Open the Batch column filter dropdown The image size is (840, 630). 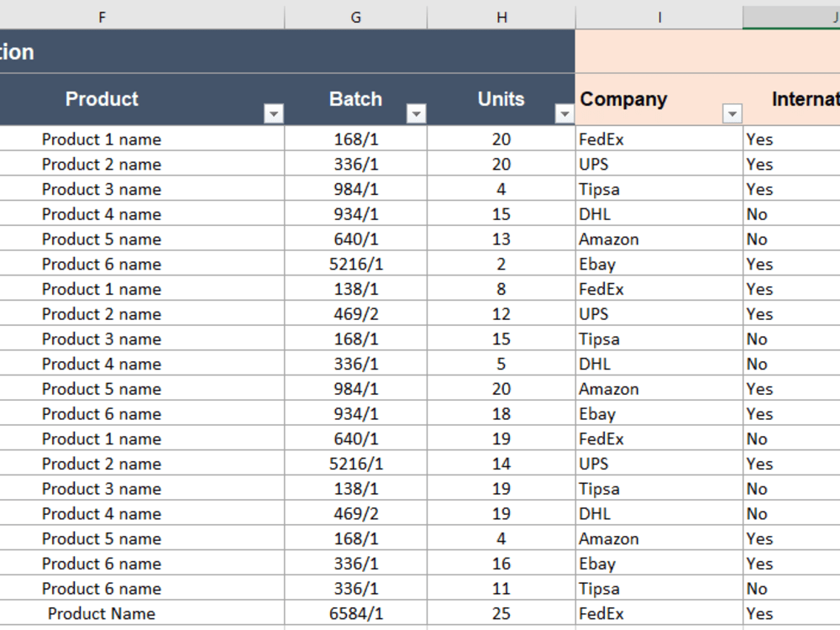click(x=417, y=113)
